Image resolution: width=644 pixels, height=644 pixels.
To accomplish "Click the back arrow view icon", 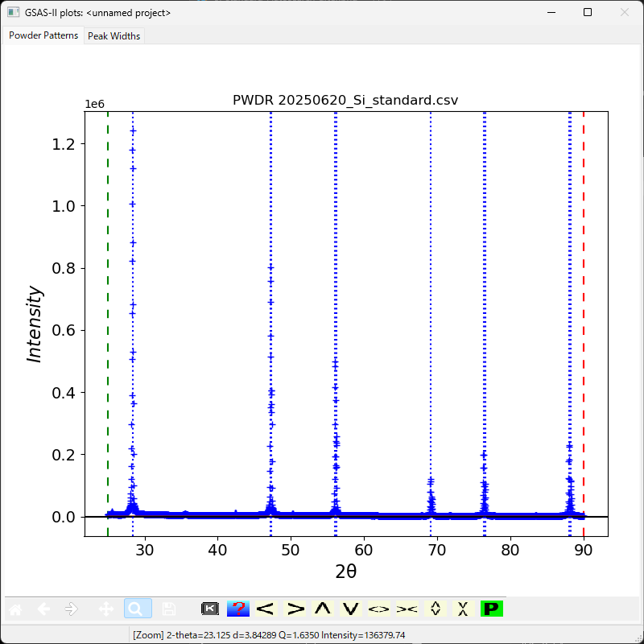I will 43,609.
